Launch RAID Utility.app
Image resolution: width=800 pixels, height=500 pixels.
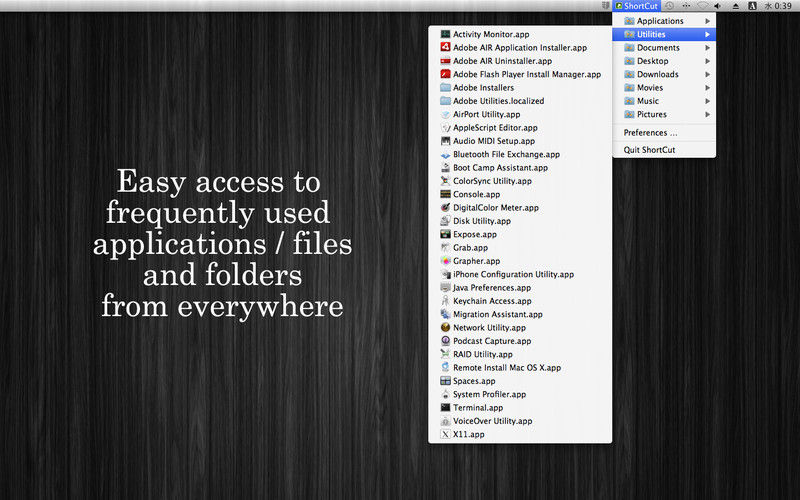pos(520,354)
